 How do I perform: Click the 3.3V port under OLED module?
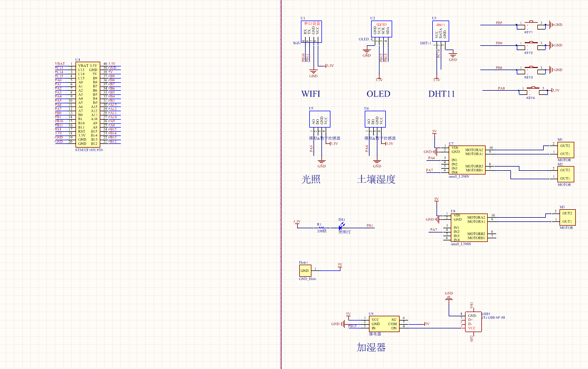coord(379,79)
